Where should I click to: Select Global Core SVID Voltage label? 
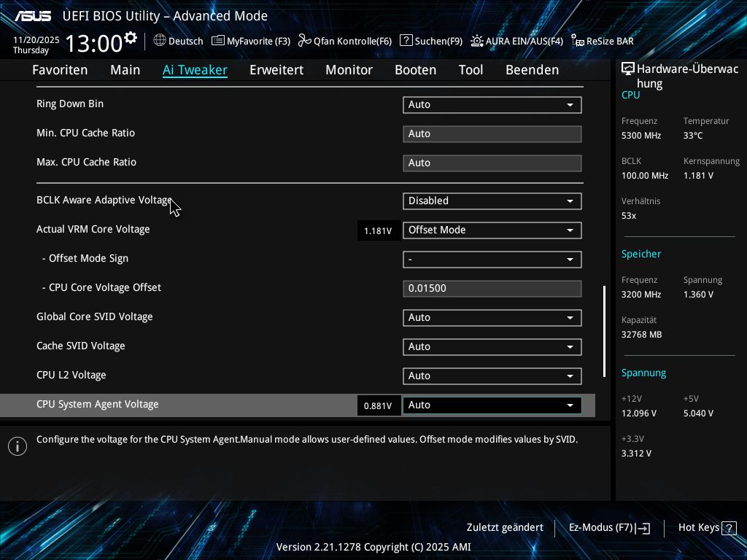[x=95, y=316]
